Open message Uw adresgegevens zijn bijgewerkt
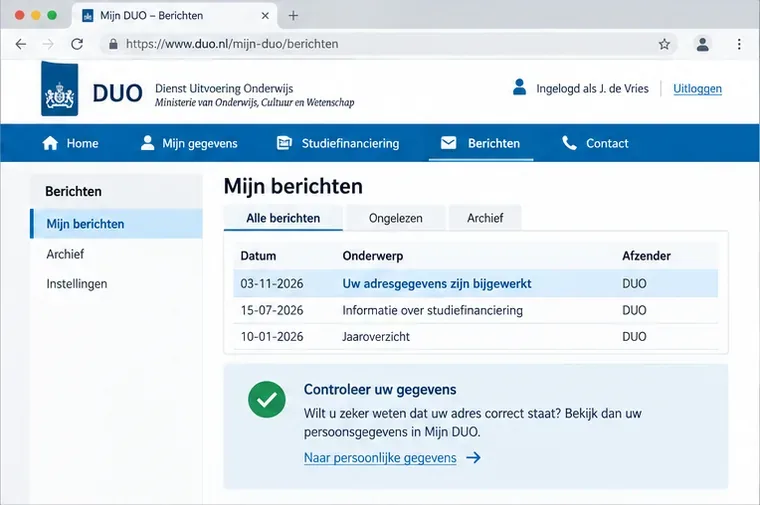The height and width of the screenshot is (505, 760). 437,284
